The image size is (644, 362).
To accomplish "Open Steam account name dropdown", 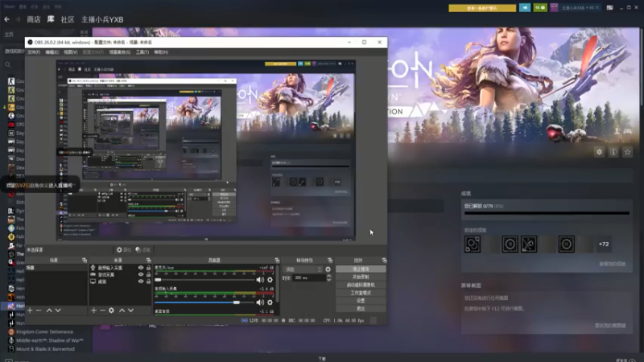I will (x=580, y=7).
